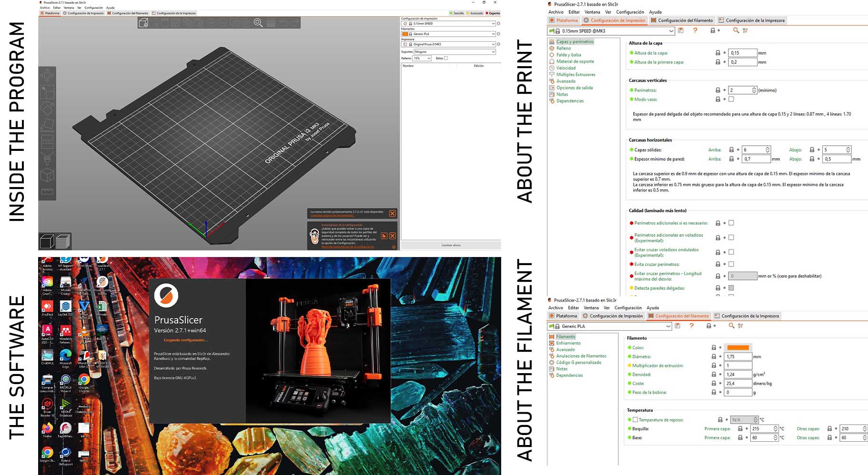868x475 pixels.
Task: Click lock icon next to Altura de la capa
Action: (718, 53)
